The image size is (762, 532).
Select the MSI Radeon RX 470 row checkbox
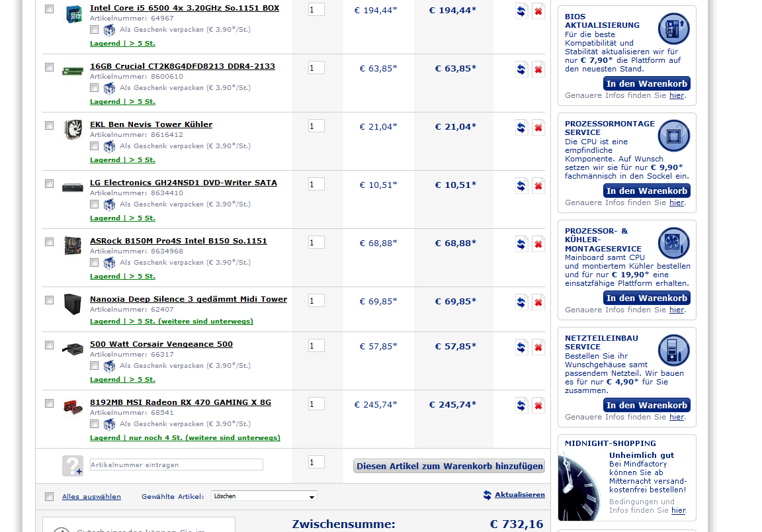click(49, 403)
